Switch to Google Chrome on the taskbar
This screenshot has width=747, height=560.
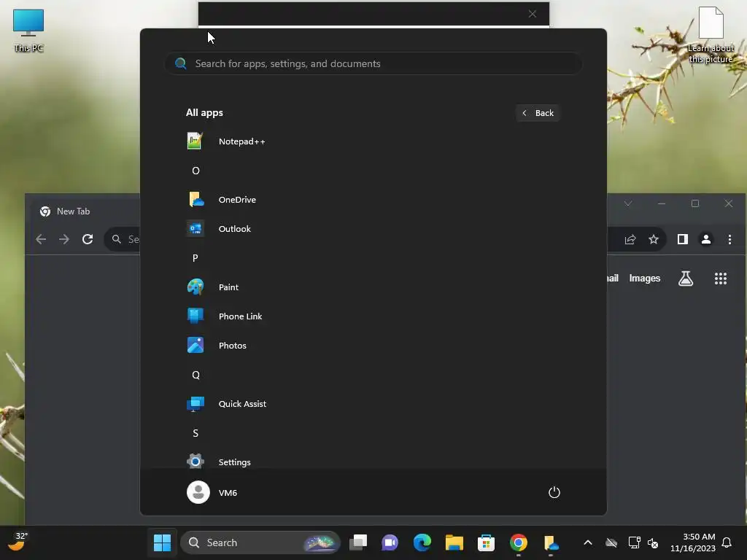coord(519,542)
